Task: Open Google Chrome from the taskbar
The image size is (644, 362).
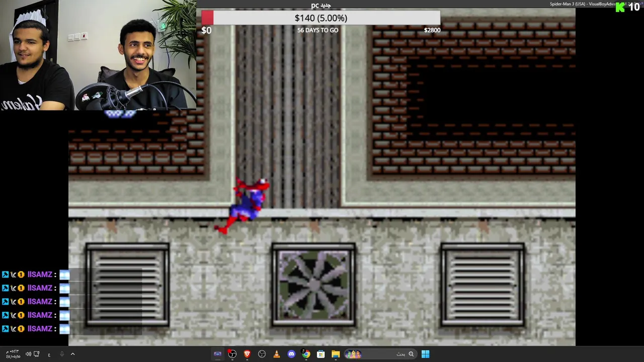Action: [x=306, y=354]
